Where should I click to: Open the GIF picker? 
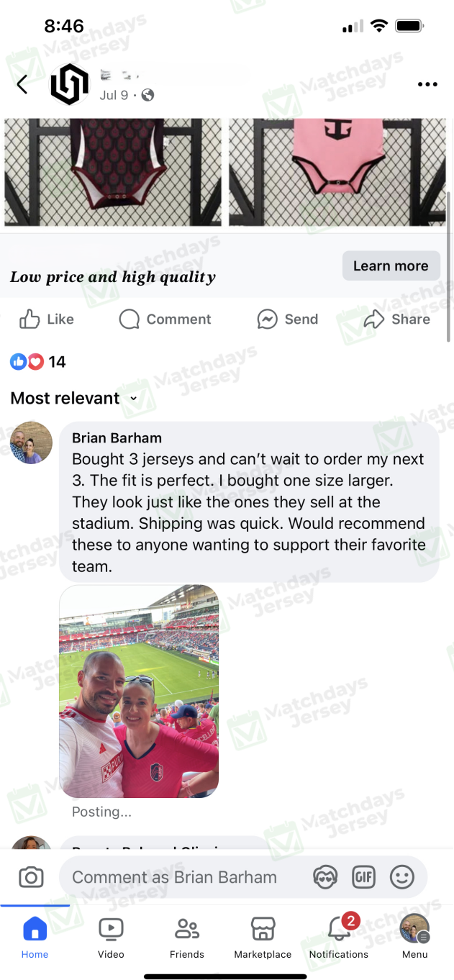coord(363,877)
